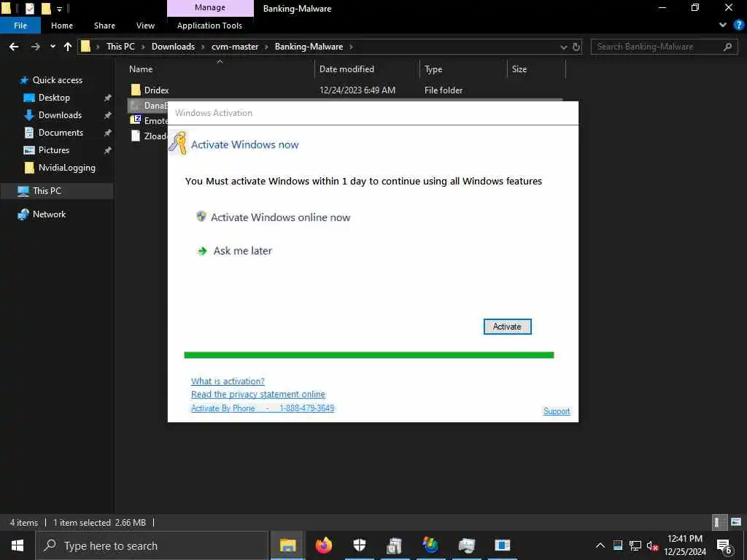Click the Activate button

point(508,327)
